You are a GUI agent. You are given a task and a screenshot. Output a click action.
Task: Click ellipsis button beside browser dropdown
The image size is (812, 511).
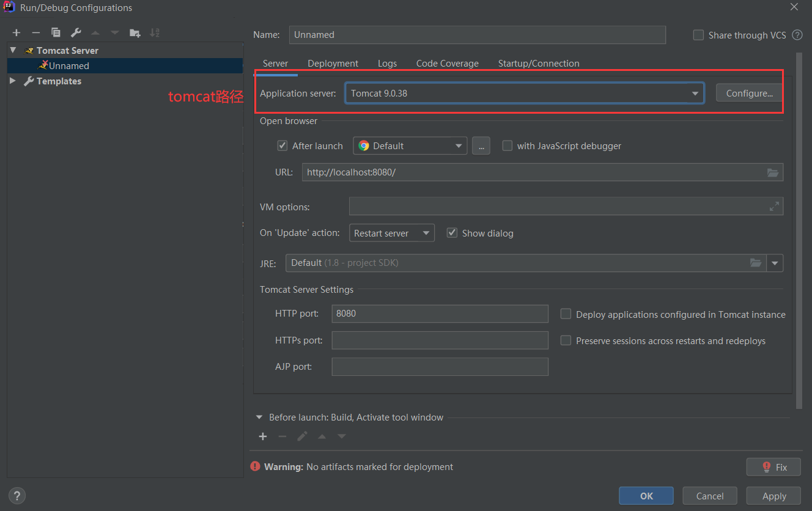pos(481,145)
